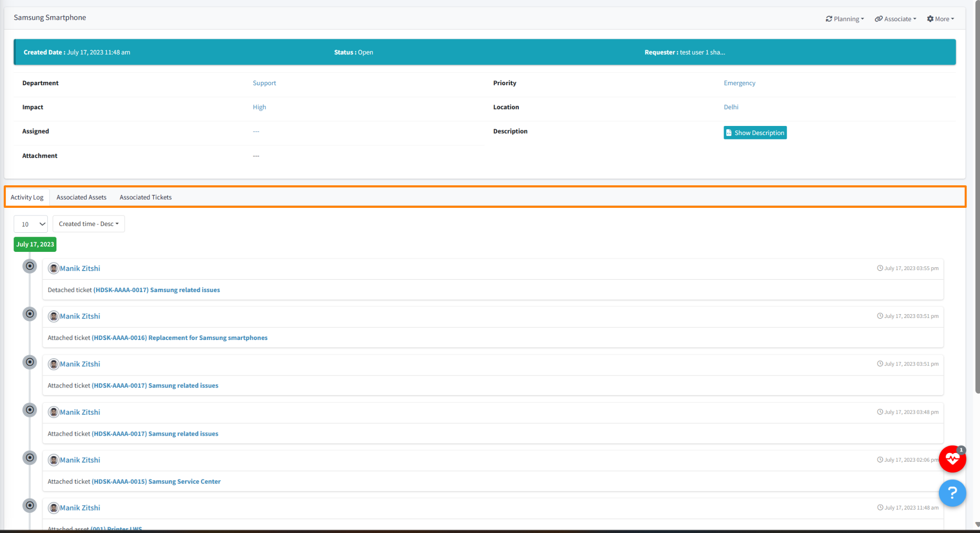
Task: Click the High impact value
Action: pos(259,107)
